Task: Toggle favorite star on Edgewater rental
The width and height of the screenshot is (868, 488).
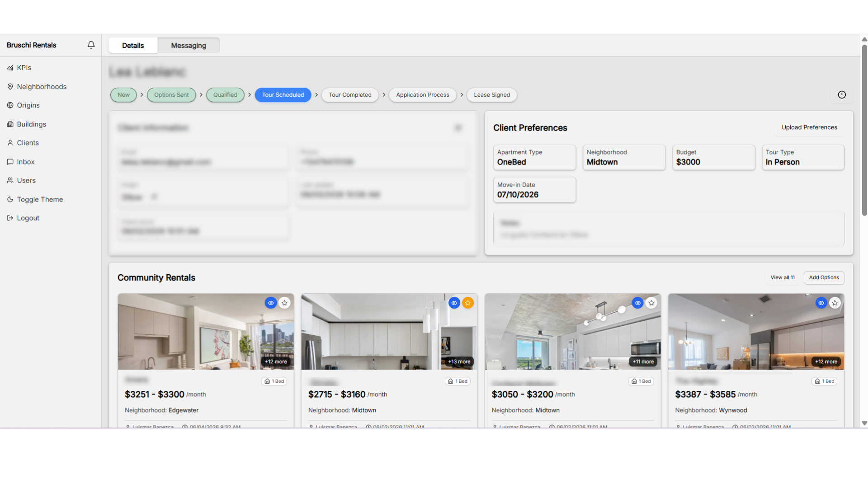Action: [284, 303]
